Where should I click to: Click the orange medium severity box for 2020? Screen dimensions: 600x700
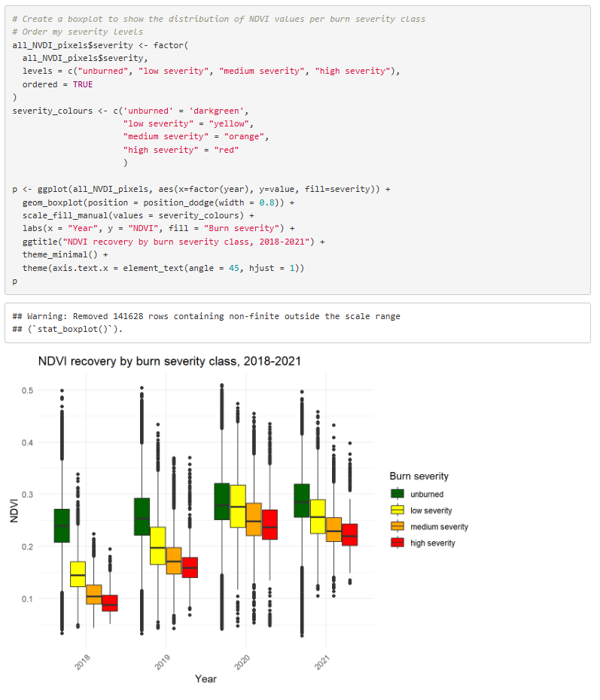pos(254,519)
